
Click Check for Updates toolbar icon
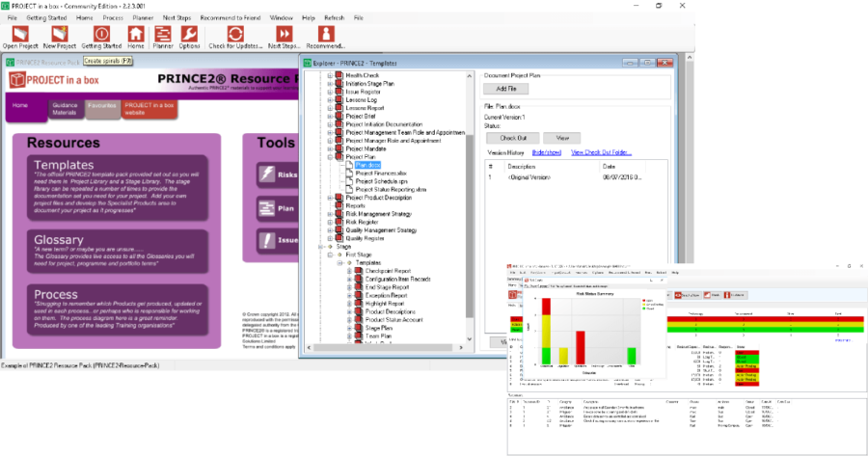(235, 34)
